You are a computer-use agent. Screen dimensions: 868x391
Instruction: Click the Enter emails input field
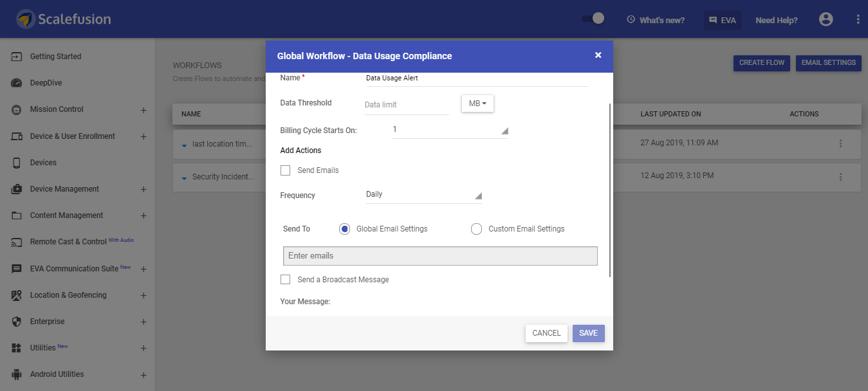(x=440, y=256)
